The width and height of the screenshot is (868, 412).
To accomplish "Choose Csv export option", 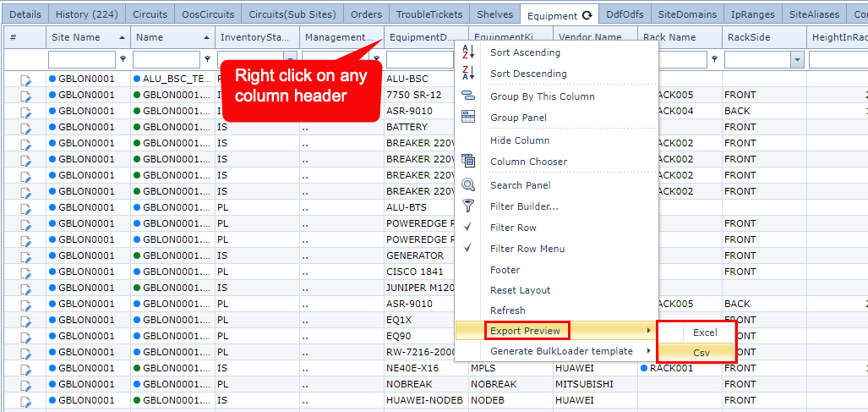I will coord(701,354).
